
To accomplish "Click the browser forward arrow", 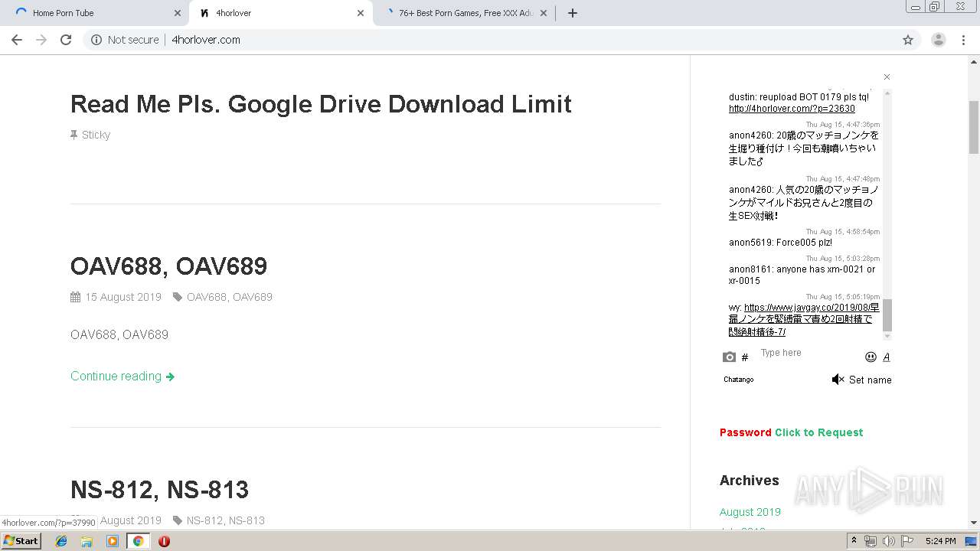I will coord(41,40).
